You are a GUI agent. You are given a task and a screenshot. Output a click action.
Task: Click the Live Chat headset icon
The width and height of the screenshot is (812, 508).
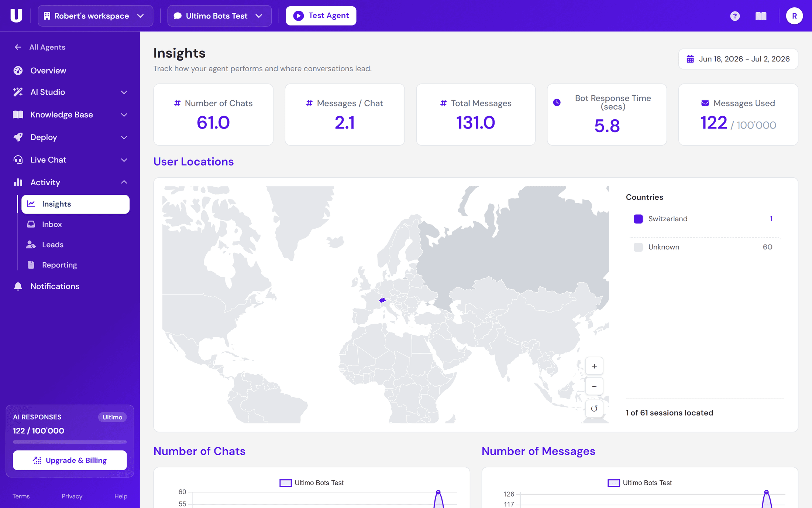coord(18,160)
